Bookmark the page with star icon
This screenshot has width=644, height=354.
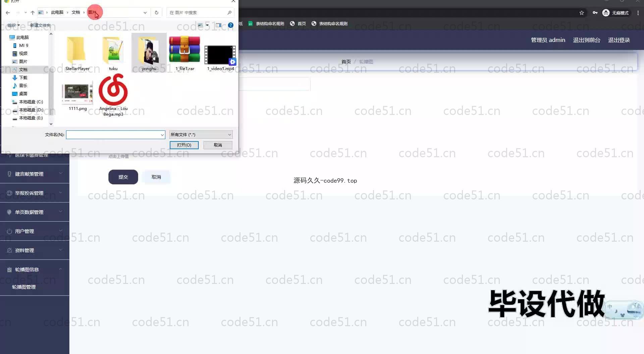tap(582, 13)
